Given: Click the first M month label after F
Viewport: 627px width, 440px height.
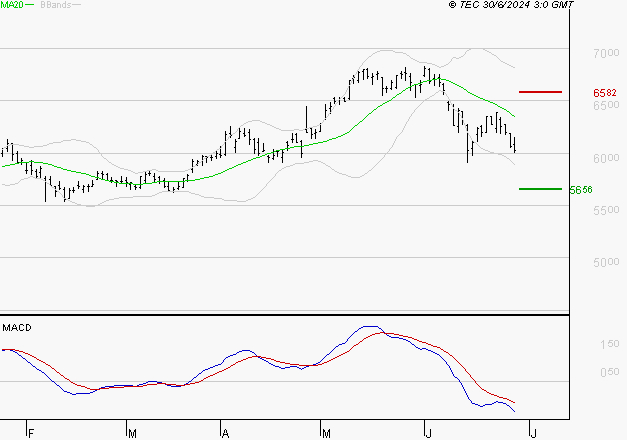Looking at the screenshot, I should (132, 433).
